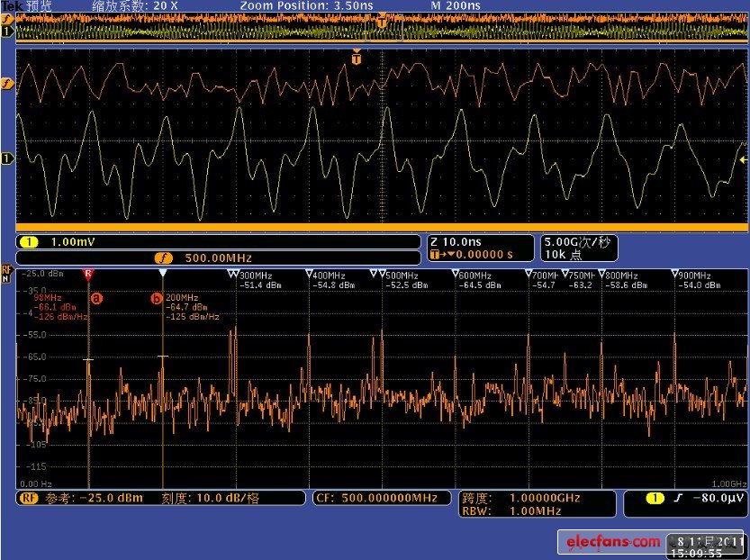Viewport: 750px width, 560px height.
Task: Select marker 'a' at 98MHz
Action: [97, 296]
